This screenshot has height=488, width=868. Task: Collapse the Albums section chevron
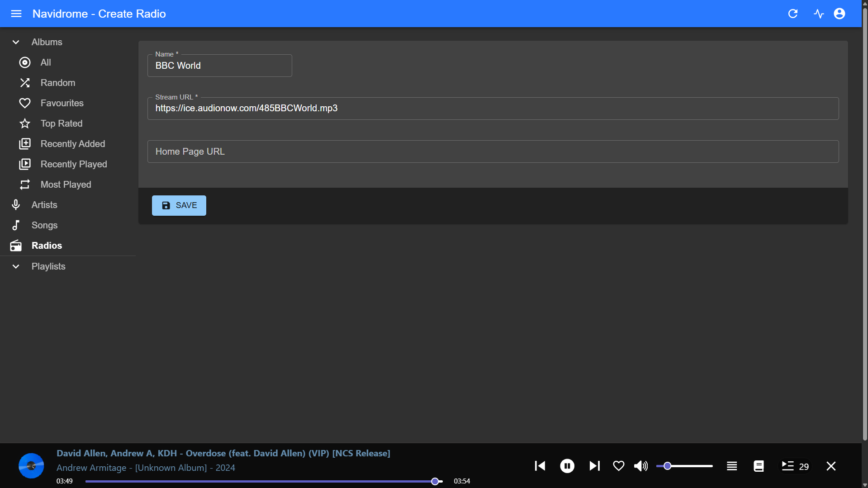(x=16, y=42)
